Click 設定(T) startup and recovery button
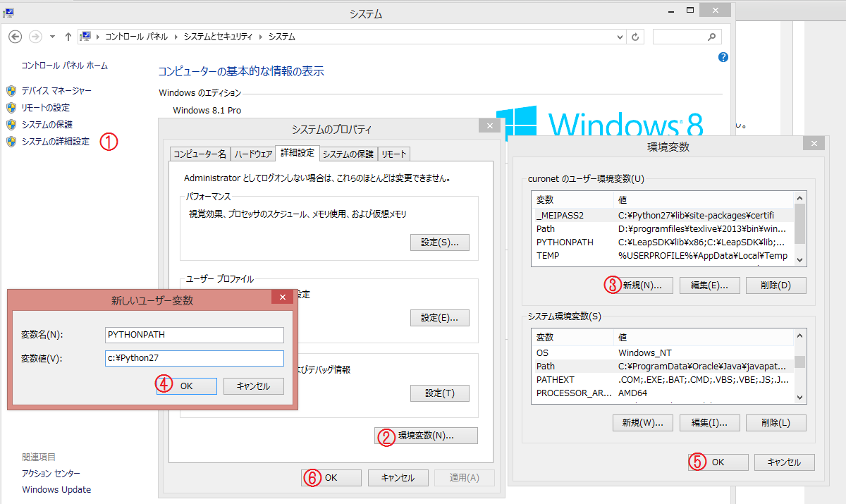The width and height of the screenshot is (846, 504). point(440,393)
